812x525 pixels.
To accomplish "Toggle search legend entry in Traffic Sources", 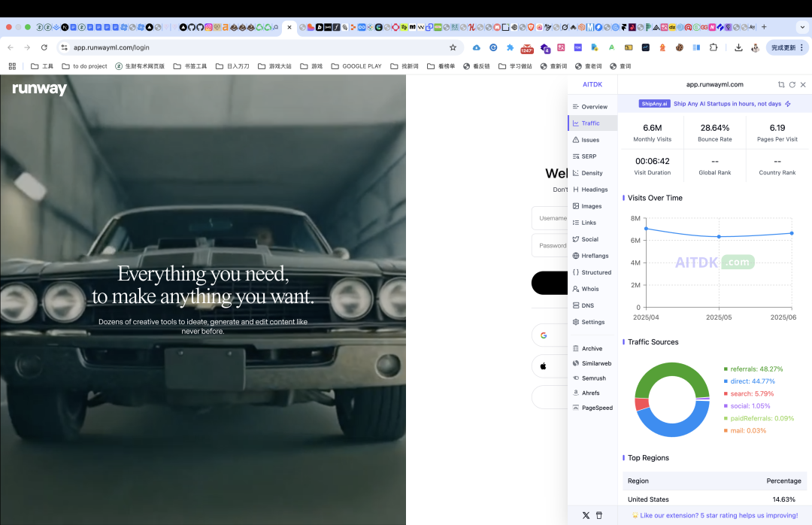I will (x=749, y=394).
